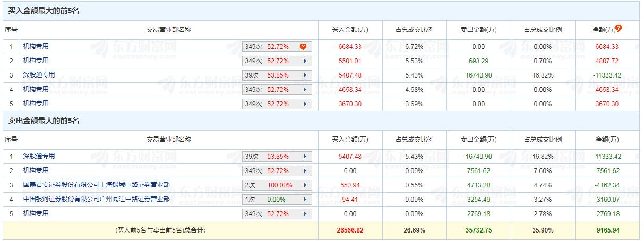
Task: Click 机构专用 link in sell row 2
Action: tap(36, 170)
